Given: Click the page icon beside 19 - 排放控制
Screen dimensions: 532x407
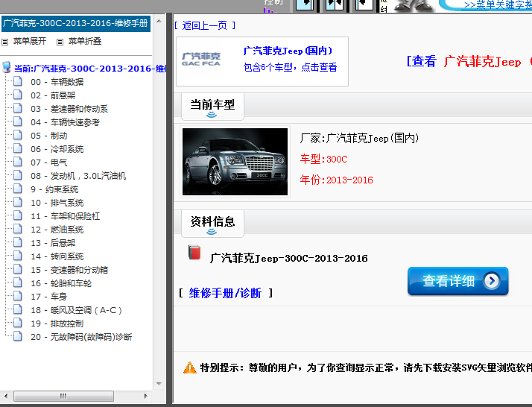Looking at the screenshot, I should (x=18, y=323).
